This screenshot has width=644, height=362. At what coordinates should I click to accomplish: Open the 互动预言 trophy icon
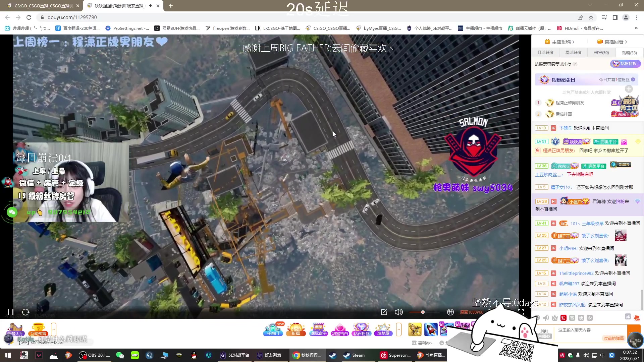pyautogui.click(x=38, y=329)
